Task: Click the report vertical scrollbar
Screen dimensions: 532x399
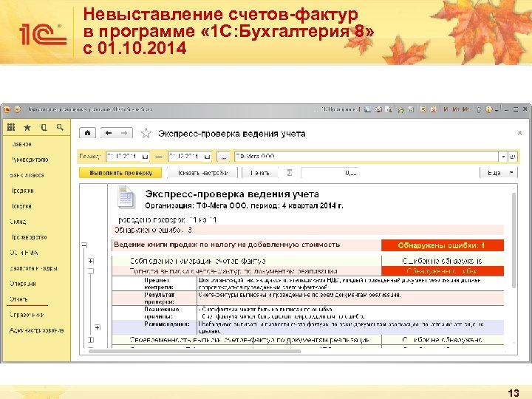Action: (x=514, y=240)
